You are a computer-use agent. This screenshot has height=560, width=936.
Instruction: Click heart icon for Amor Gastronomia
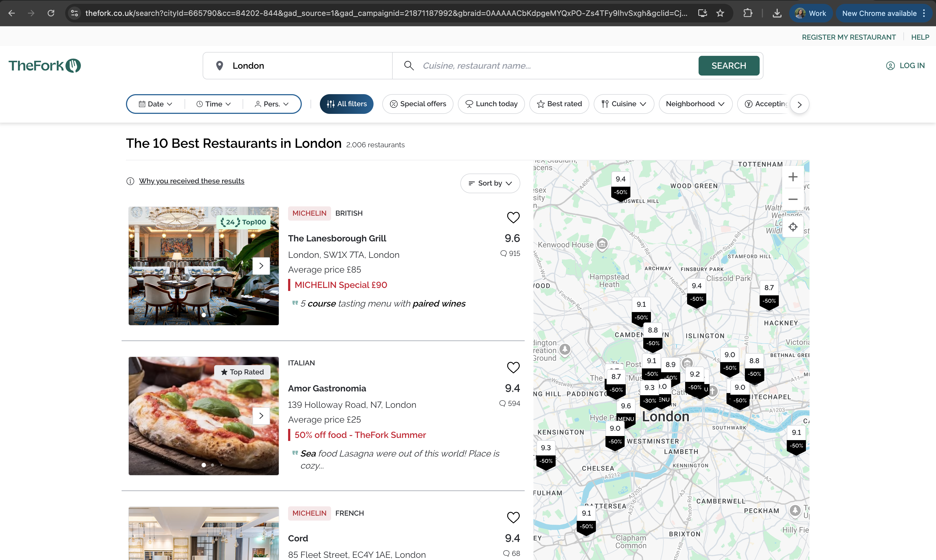click(513, 367)
